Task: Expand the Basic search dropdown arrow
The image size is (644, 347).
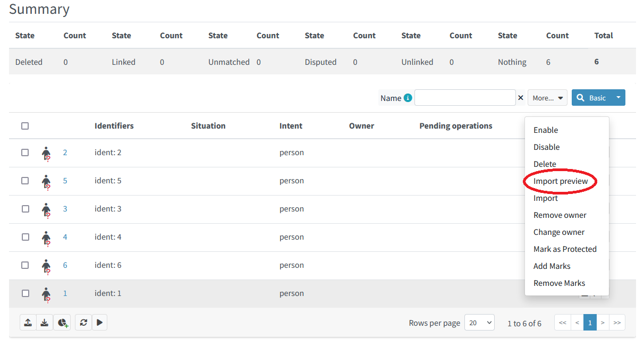Action: click(x=618, y=98)
